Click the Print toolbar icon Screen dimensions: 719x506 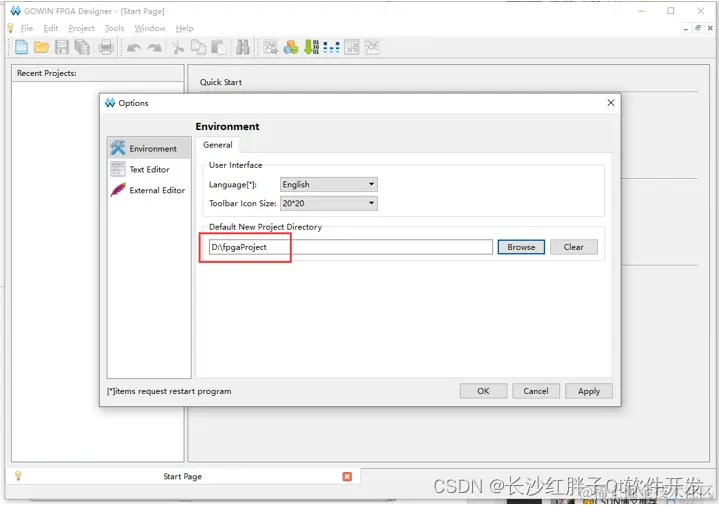[x=106, y=47]
